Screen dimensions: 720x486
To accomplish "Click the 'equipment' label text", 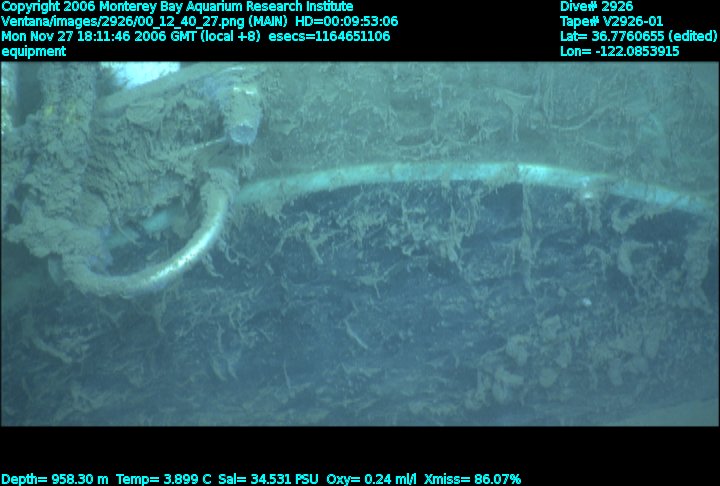I will 34,51.
